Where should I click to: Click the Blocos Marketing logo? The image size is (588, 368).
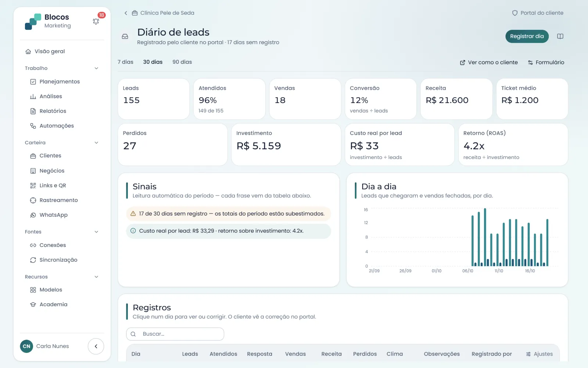48,21
